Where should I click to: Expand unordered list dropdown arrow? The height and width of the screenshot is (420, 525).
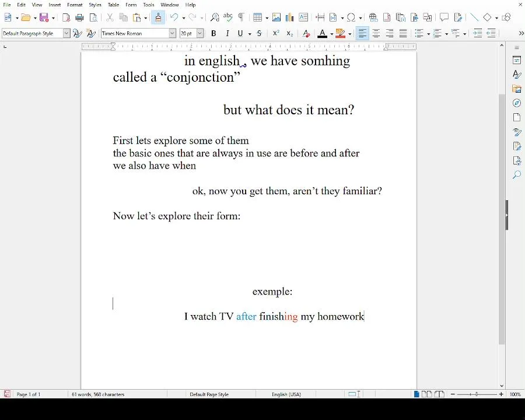tap(428, 34)
